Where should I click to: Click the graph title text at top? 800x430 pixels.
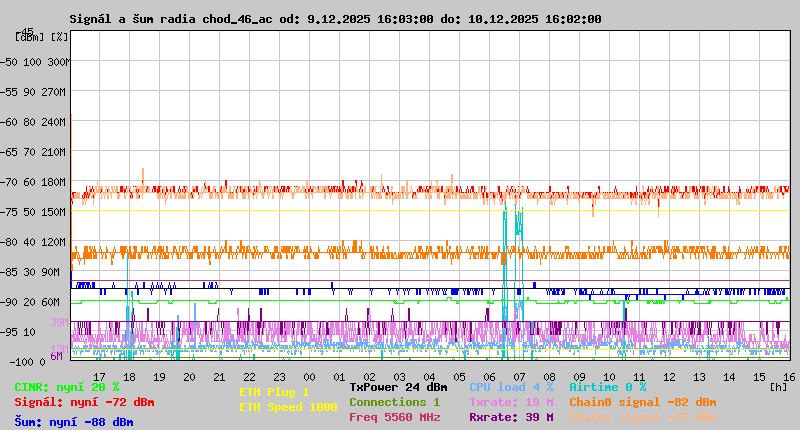pos(335,19)
